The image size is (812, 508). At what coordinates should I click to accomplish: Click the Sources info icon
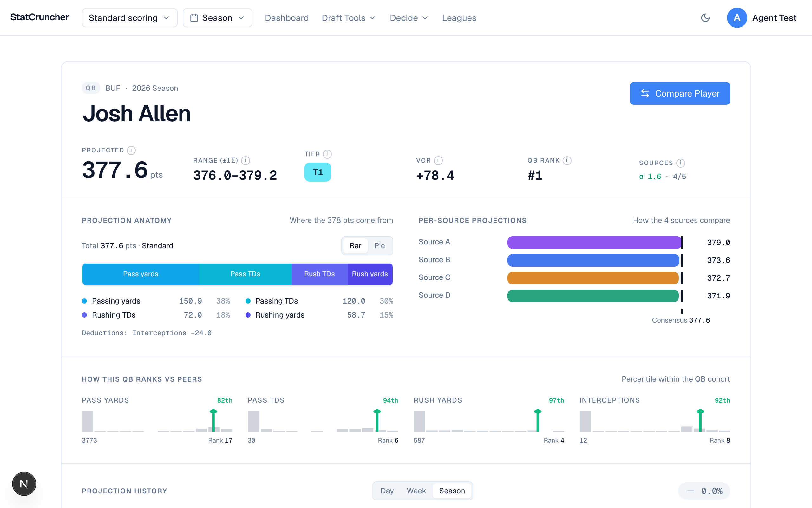[x=680, y=163]
